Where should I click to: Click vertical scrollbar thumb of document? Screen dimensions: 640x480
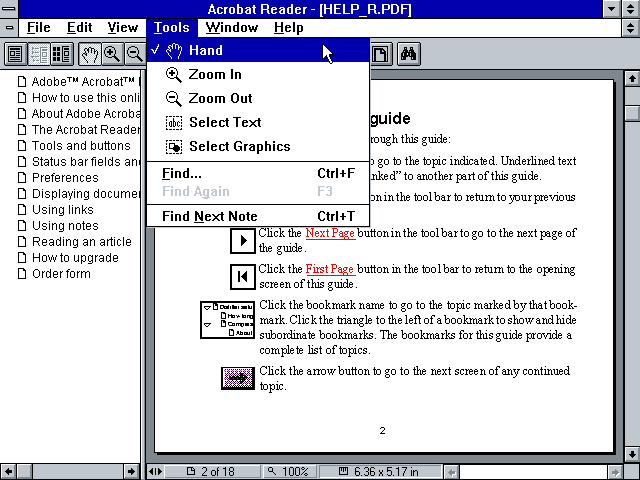coord(632,112)
